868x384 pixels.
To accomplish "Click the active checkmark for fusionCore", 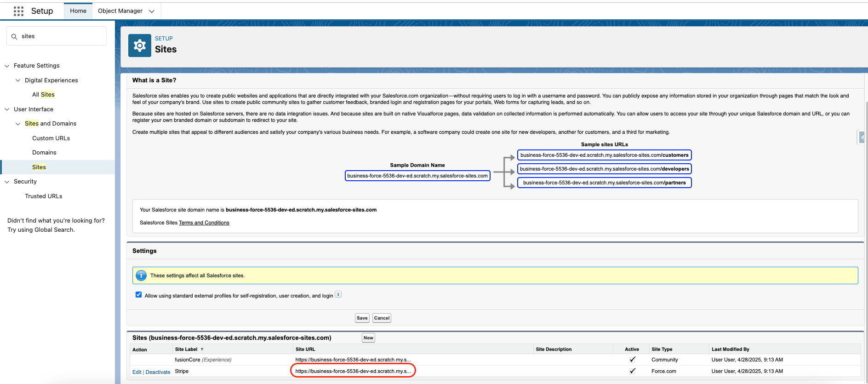I will pyautogui.click(x=632, y=360).
